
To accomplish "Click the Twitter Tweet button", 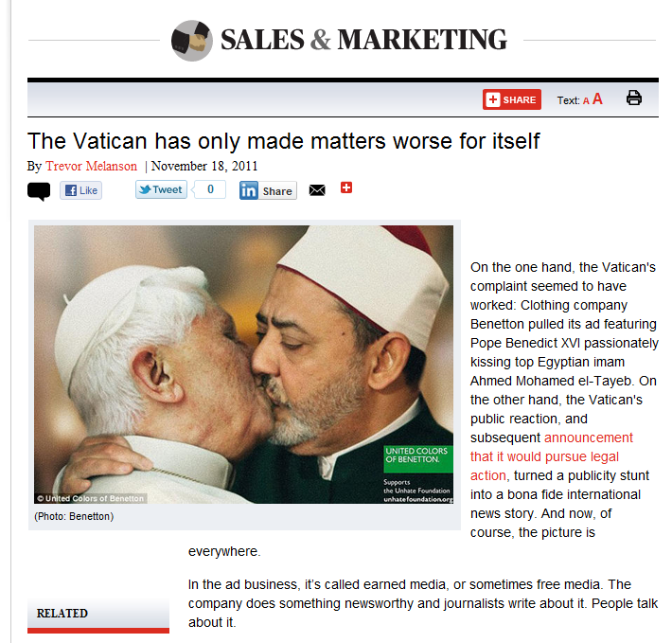I will 161,189.
